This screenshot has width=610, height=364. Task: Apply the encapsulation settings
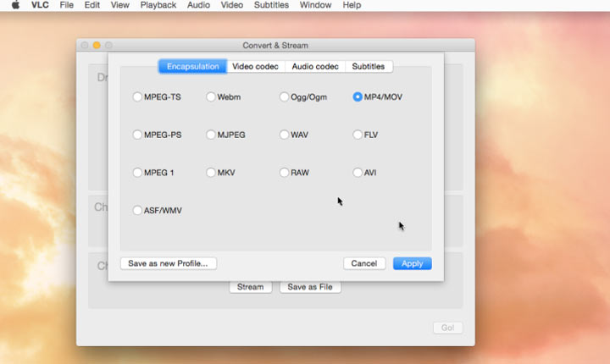click(x=412, y=263)
